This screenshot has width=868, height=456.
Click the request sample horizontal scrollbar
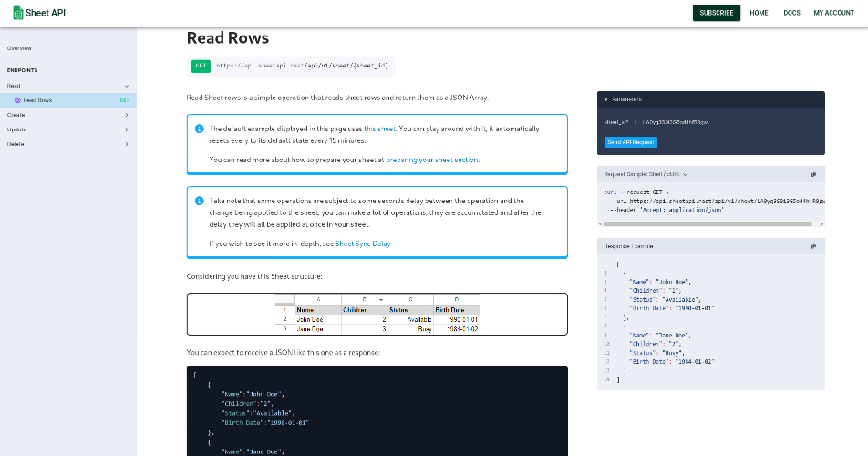point(708,224)
